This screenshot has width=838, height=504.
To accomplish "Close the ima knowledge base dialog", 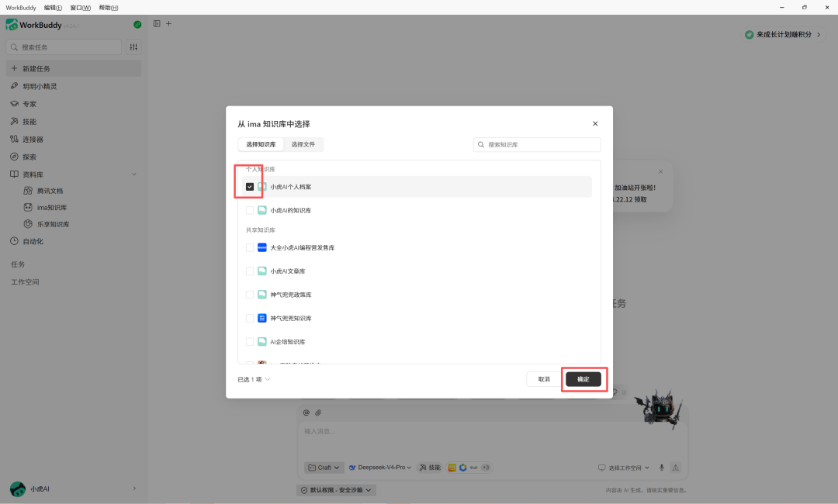I will pos(595,124).
